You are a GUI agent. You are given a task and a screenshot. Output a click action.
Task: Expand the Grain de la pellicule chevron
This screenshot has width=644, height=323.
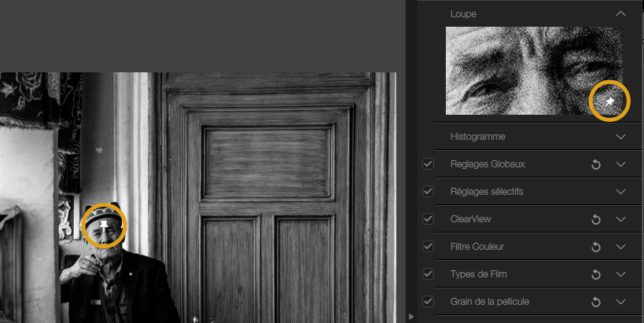click(620, 302)
